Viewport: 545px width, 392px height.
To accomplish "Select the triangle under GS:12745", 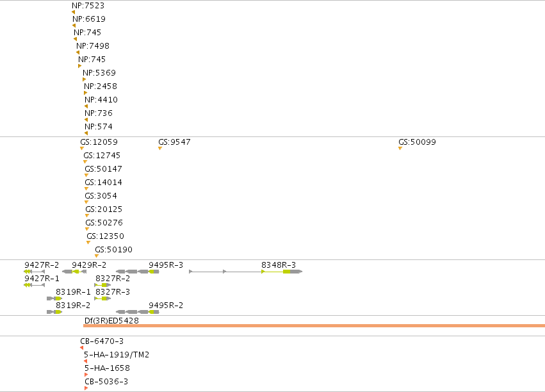I will point(85,162).
